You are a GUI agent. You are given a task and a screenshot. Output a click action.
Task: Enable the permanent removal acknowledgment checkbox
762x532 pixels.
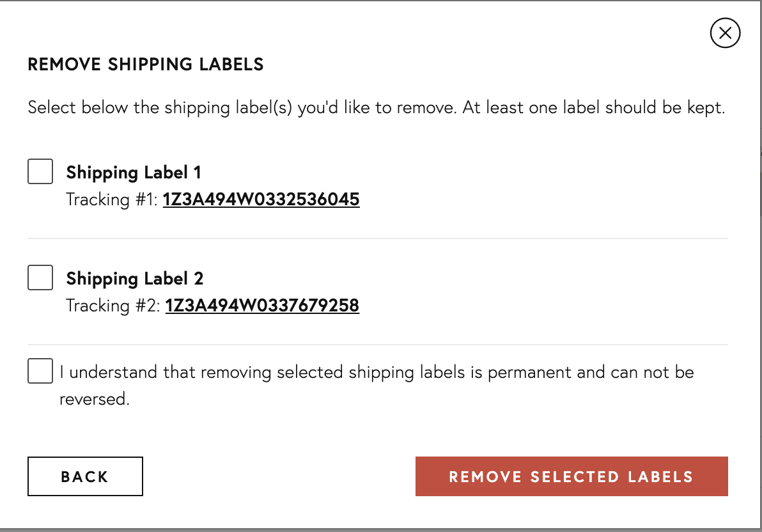click(x=40, y=371)
